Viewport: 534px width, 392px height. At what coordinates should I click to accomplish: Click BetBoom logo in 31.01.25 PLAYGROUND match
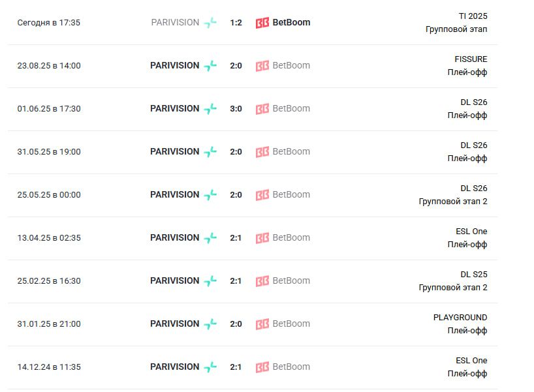pyautogui.click(x=262, y=324)
